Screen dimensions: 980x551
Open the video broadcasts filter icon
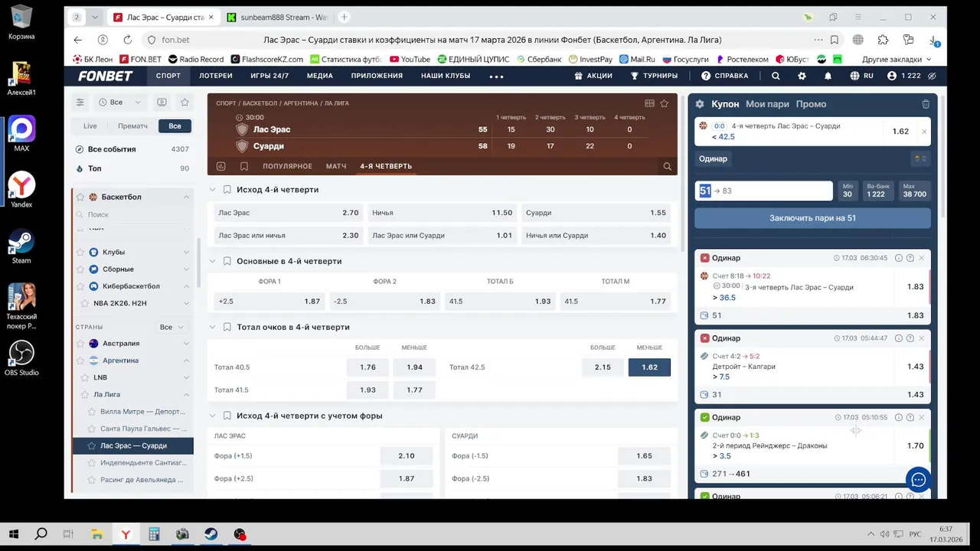(x=162, y=102)
